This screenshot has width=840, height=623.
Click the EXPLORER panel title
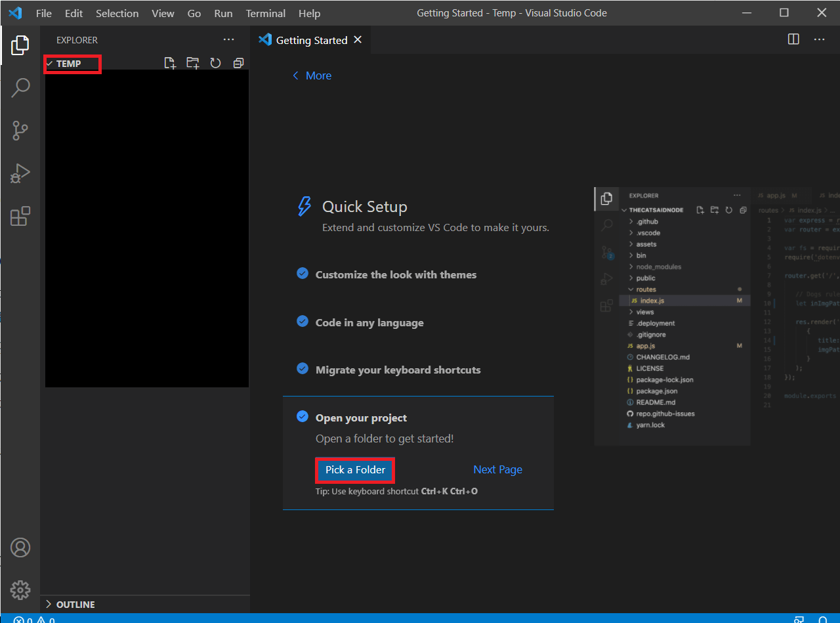[x=77, y=40]
